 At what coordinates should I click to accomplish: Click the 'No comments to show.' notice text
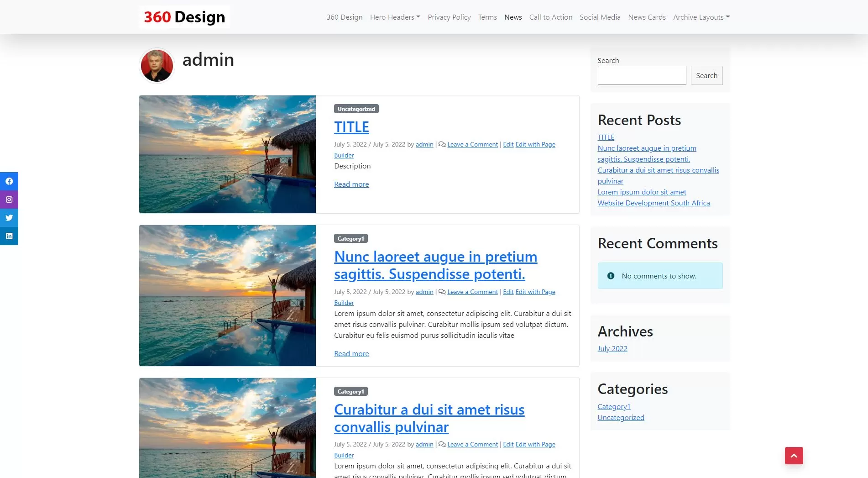pyautogui.click(x=659, y=276)
